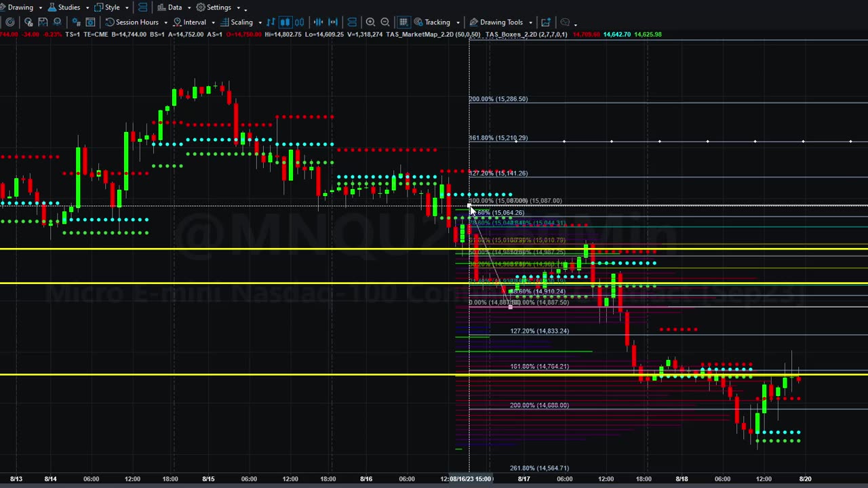The width and height of the screenshot is (868, 488).
Task: Click the add chart snapshot icon
Action: click(x=546, y=22)
